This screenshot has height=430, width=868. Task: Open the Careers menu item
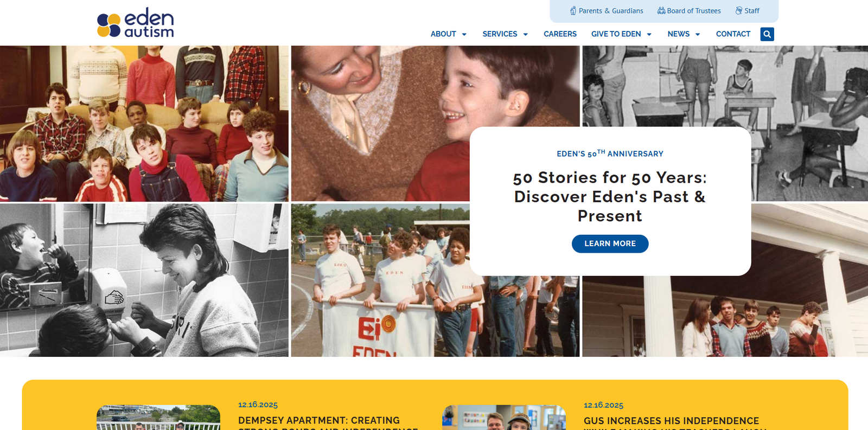tap(560, 34)
